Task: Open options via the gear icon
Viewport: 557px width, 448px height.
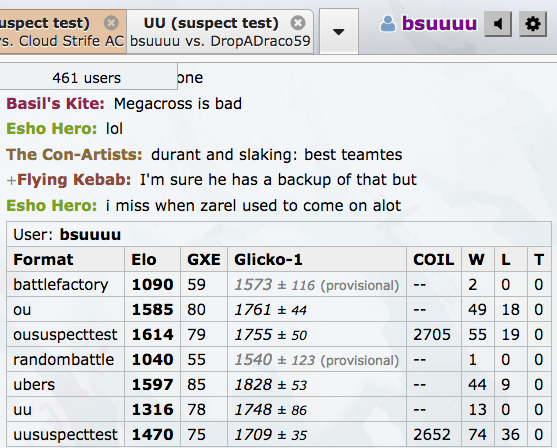Action: 532,24
